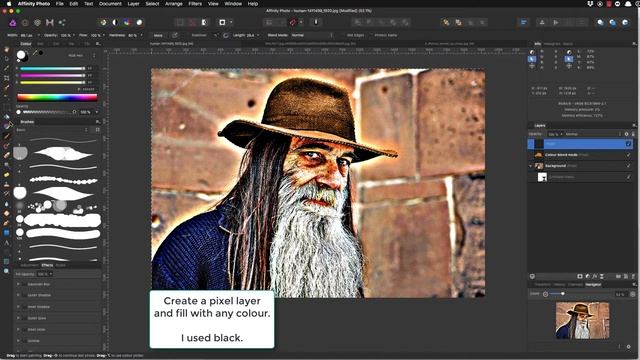Open the brush Flow dropdown

pos(104,35)
